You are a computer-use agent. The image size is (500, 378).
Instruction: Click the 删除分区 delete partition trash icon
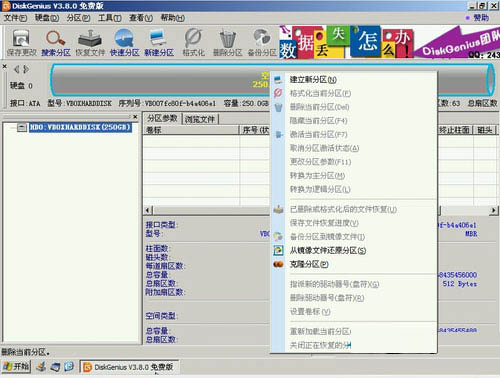228,42
